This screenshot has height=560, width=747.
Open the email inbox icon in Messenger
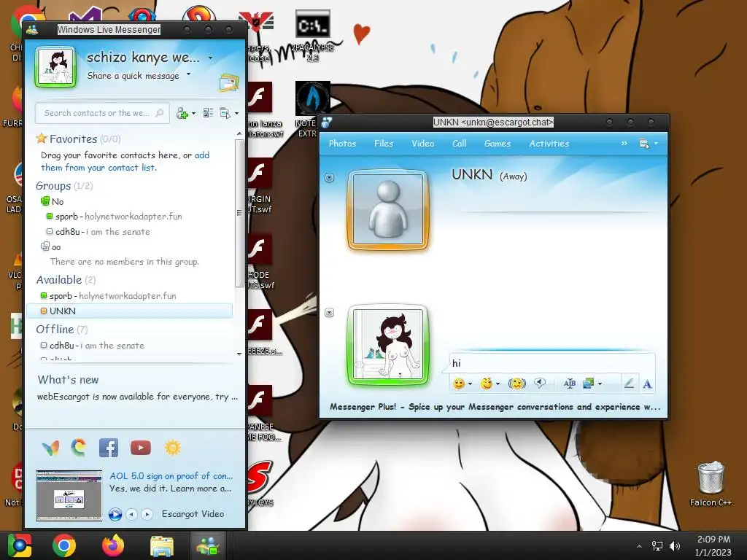228,83
